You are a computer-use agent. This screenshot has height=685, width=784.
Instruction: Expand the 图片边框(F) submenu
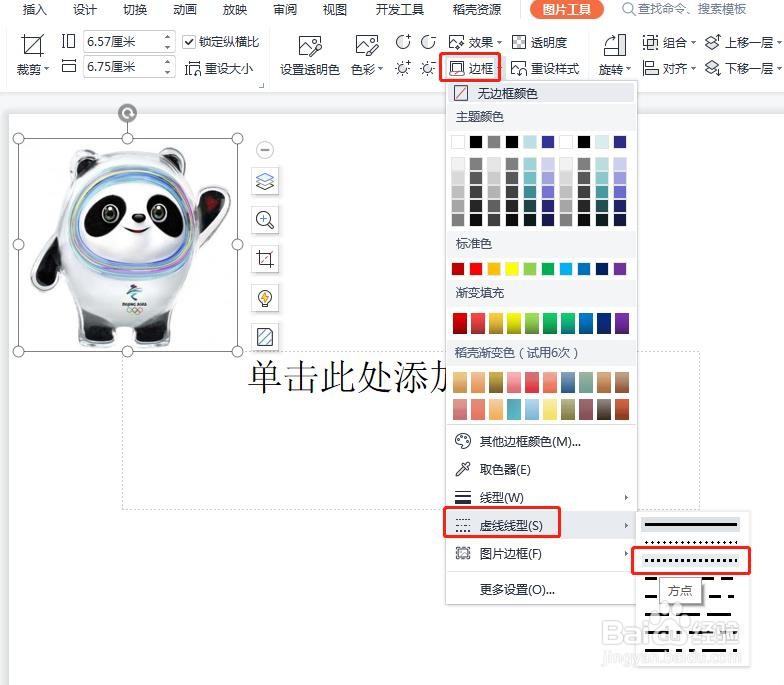click(x=540, y=554)
